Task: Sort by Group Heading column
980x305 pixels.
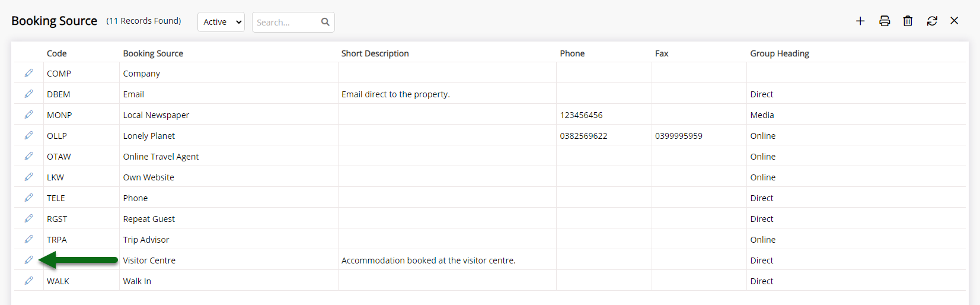Action: point(780,53)
